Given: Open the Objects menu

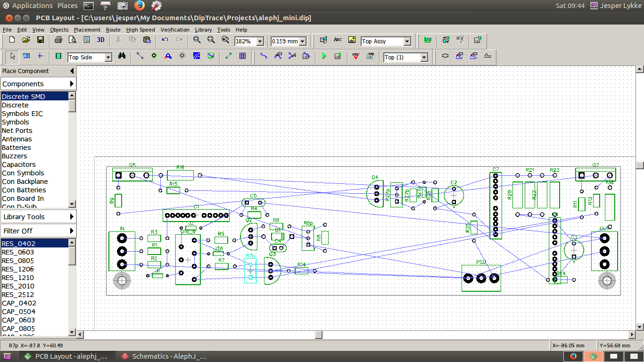Looking at the screenshot, I should 59,30.
